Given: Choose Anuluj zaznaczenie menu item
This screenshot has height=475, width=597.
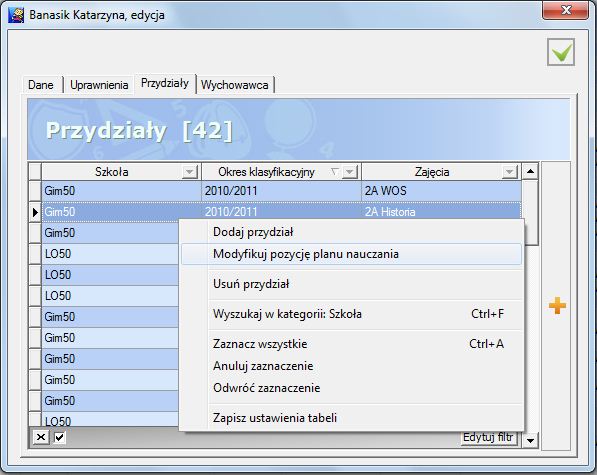Looking at the screenshot, I should tap(351, 366).
